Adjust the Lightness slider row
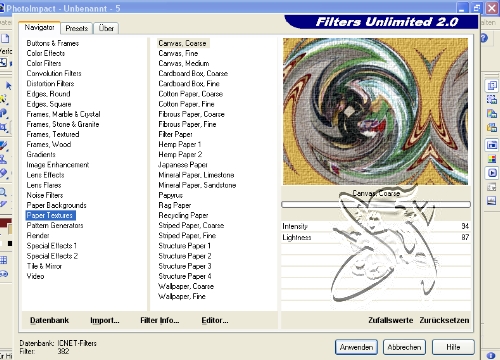Screen dimensions: 500x360 click(x=376, y=237)
